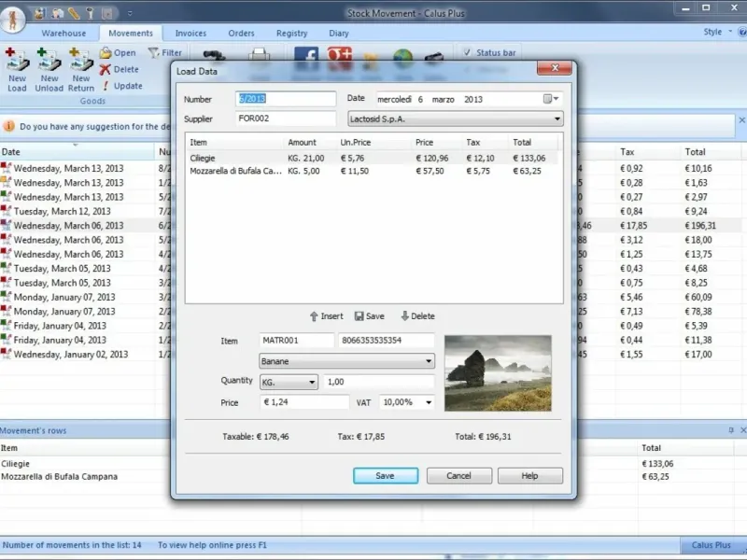Expand the Lactosid S.p.A. supplier dropdown
This screenshot has height=560, width=747.
click(557, 119)
